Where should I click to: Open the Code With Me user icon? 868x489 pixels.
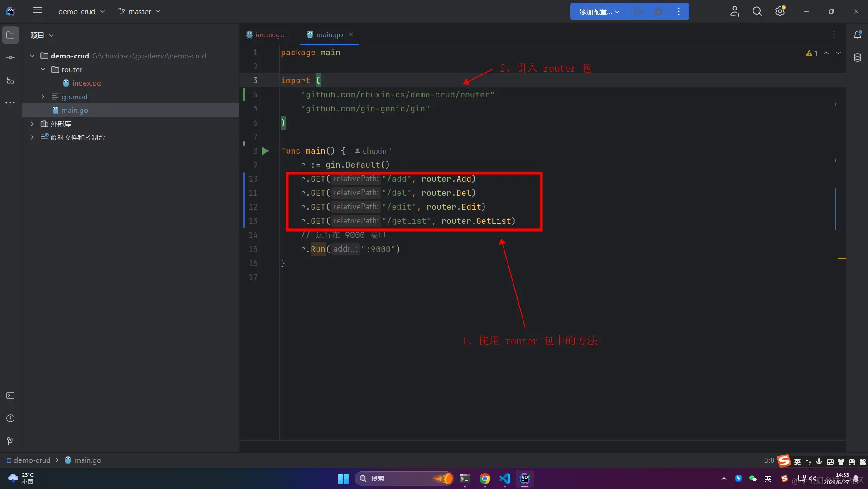coord(735,11)
